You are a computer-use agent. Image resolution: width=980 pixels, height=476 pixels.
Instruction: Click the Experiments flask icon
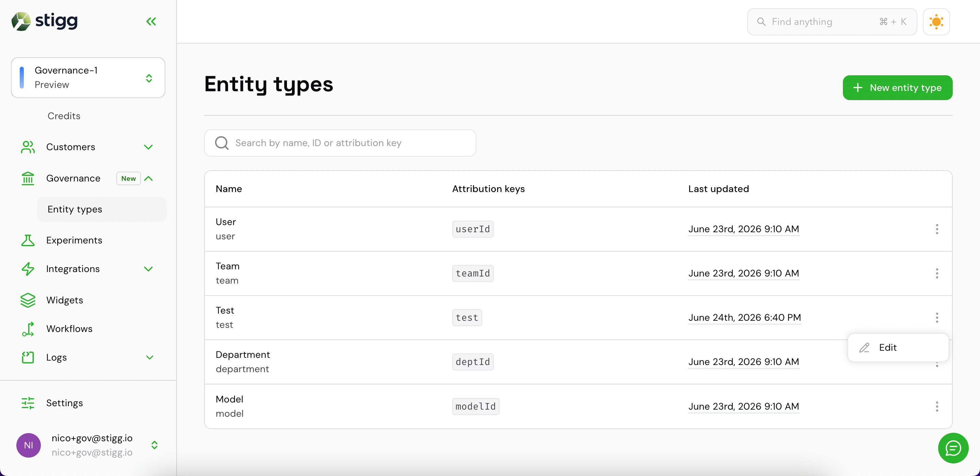point(28,240)
